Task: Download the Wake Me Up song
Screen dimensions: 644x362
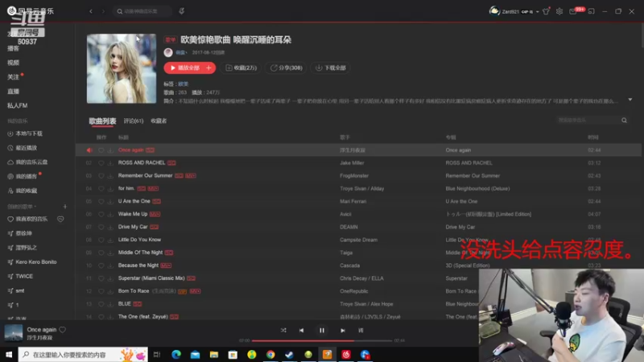Action: [x=110, y=214]
